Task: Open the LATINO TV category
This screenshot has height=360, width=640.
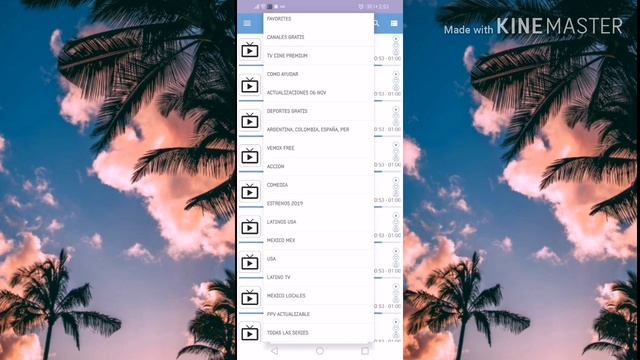Action: point(318,277)
